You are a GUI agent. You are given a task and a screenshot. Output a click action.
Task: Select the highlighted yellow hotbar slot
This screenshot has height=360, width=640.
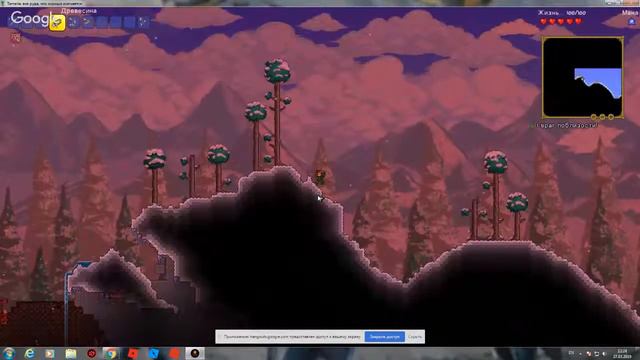click(x=57, y=23)
